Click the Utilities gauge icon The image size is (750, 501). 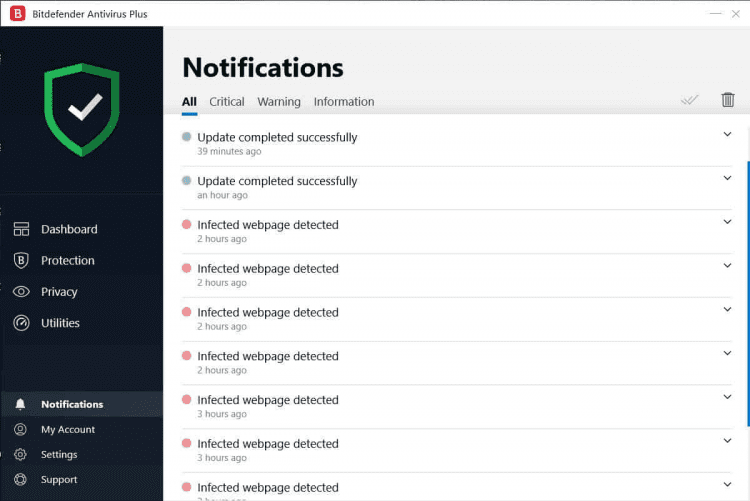[x=21, y=323]
